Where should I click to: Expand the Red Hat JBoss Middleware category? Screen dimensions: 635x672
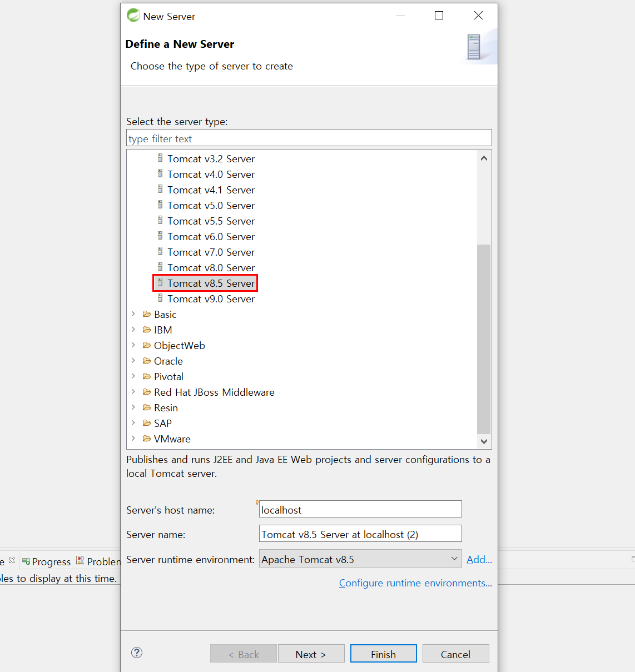133,392
